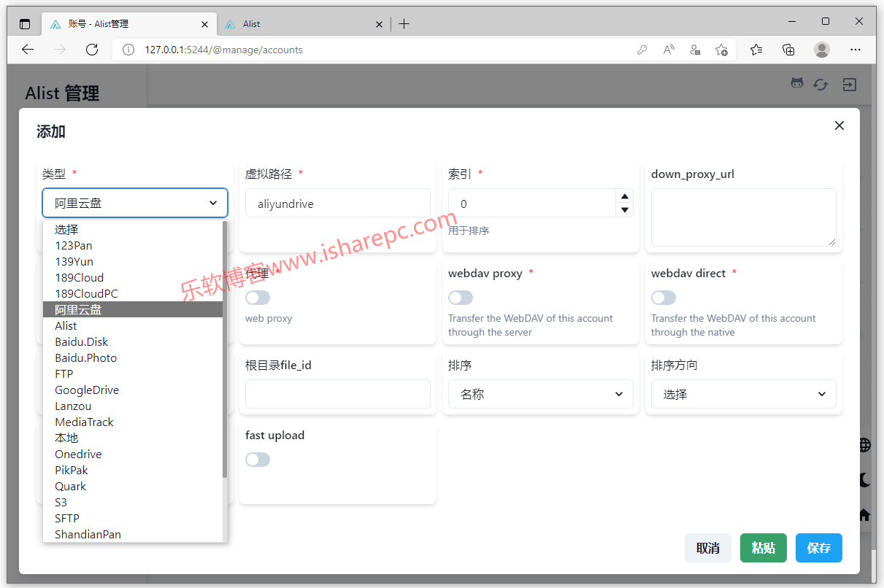Image resolution: width=884 pixels, height=588 pixels.
Task: Choose Quark in the type list
Action: coord(133,486)
